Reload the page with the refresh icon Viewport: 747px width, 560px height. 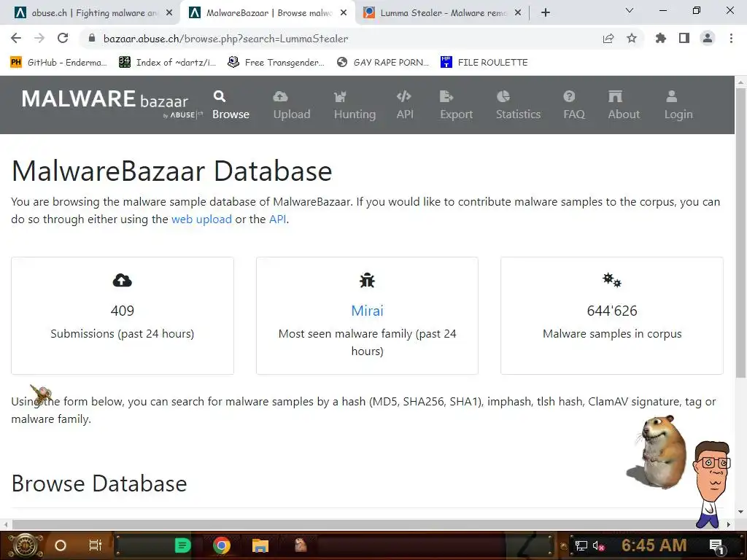coord(63,38)
